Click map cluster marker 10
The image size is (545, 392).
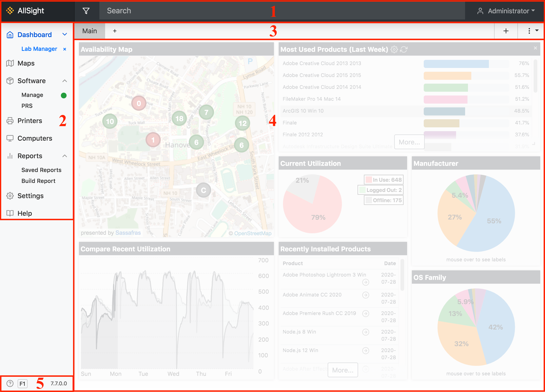coord(110,121)
